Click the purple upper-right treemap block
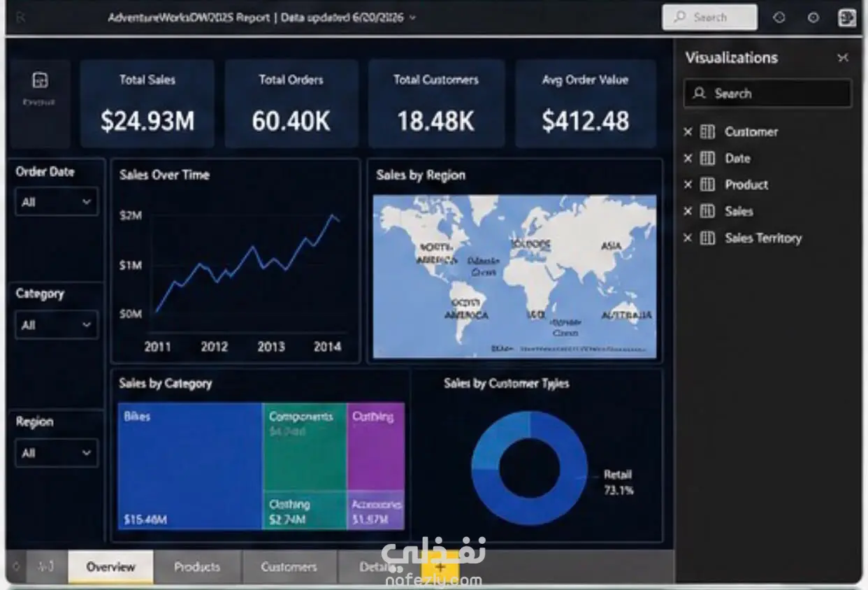 point(376,447)
